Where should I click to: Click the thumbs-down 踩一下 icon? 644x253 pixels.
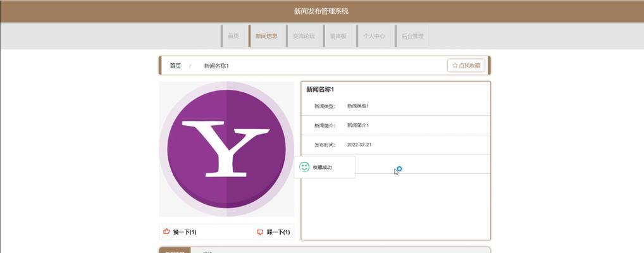point(260,232)
